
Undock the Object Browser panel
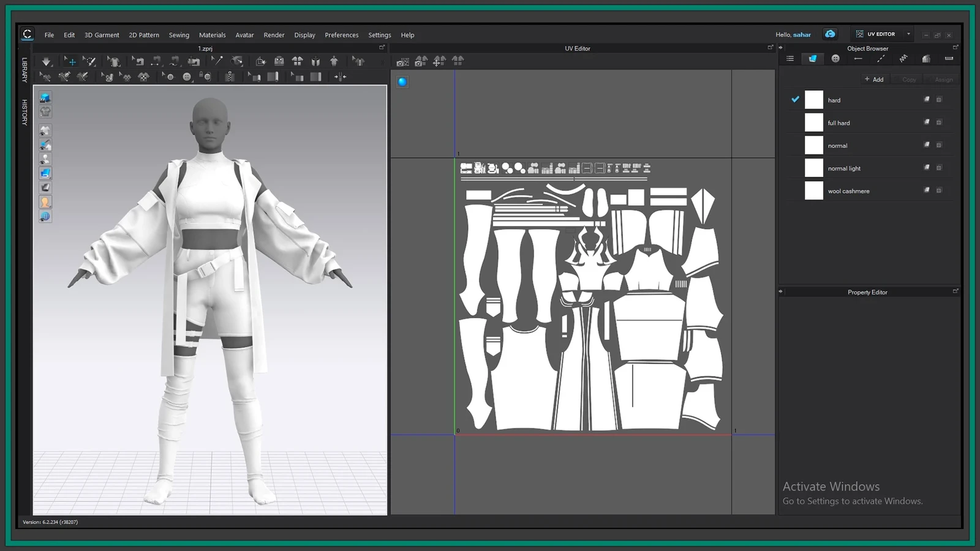click(x=956, y=47)
